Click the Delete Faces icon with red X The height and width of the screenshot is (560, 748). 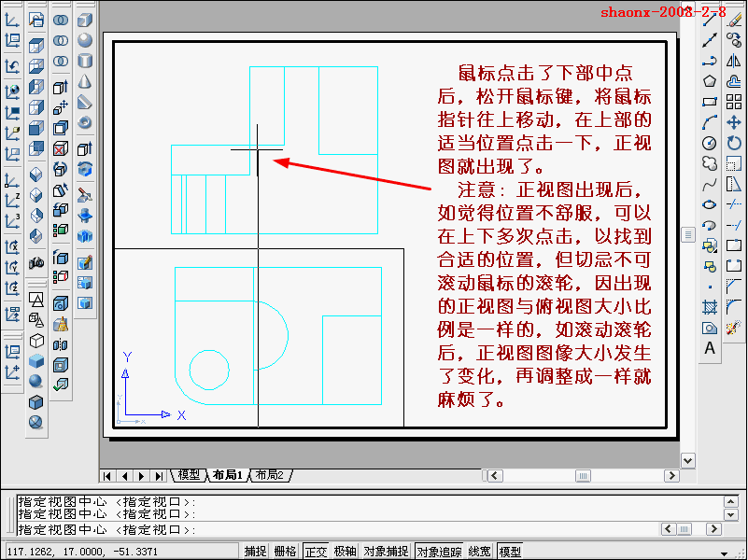click(x=61, y=149)
